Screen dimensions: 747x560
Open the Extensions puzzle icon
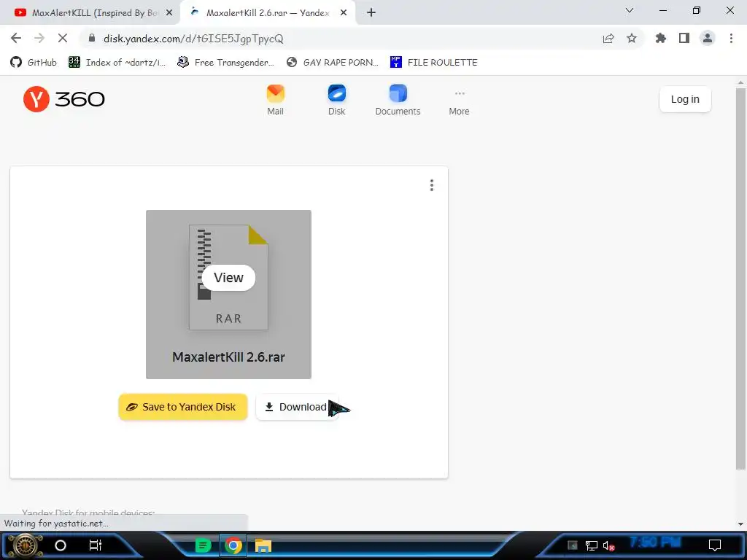click(x=661, y=38)
